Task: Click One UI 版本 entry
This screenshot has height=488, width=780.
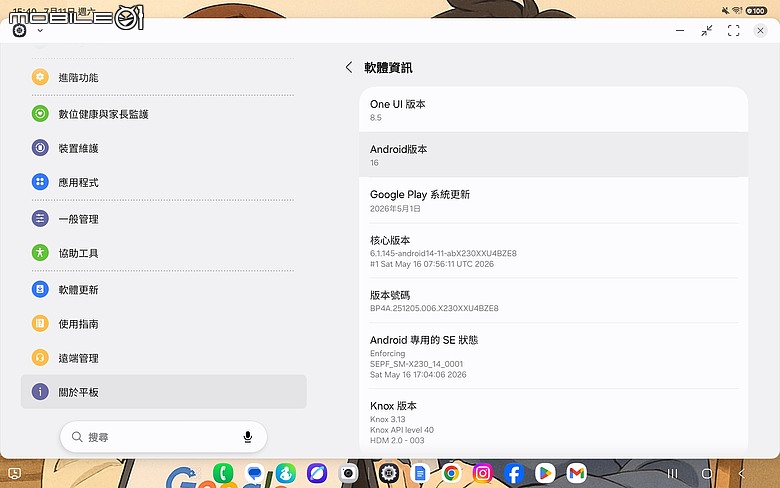Action: tap(553, 110)
